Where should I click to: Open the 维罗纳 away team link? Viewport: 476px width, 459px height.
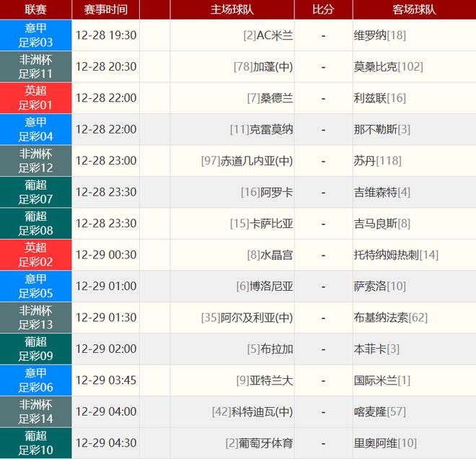371,35
